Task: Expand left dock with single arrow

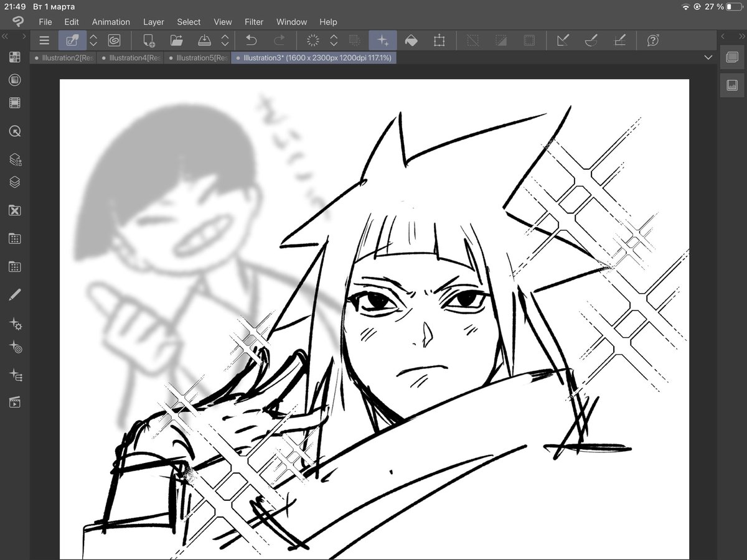Action: [x=25, y=37]
